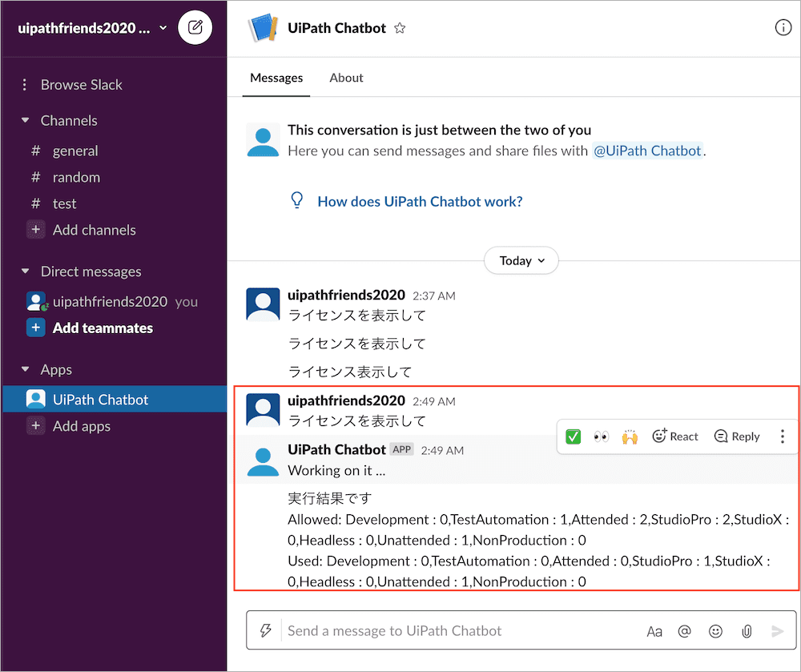Collapse the Direct messages section

click(25, 272)
